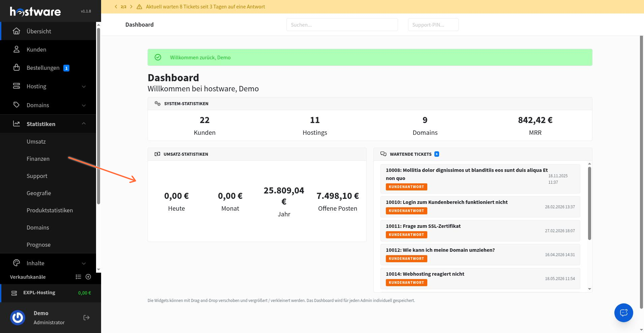Click the System-Statistiken gears icon
Viewport: 644px width, 333px height.
coord(157,103)
